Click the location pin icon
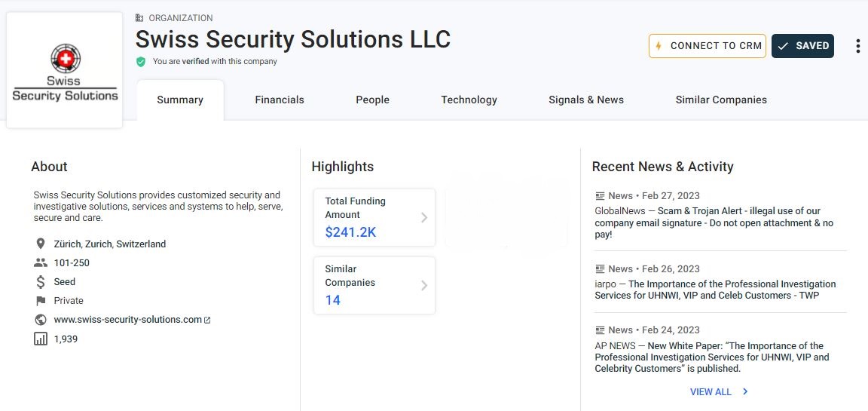The width and height of the screenshot is (868, 411). [41, 244]
